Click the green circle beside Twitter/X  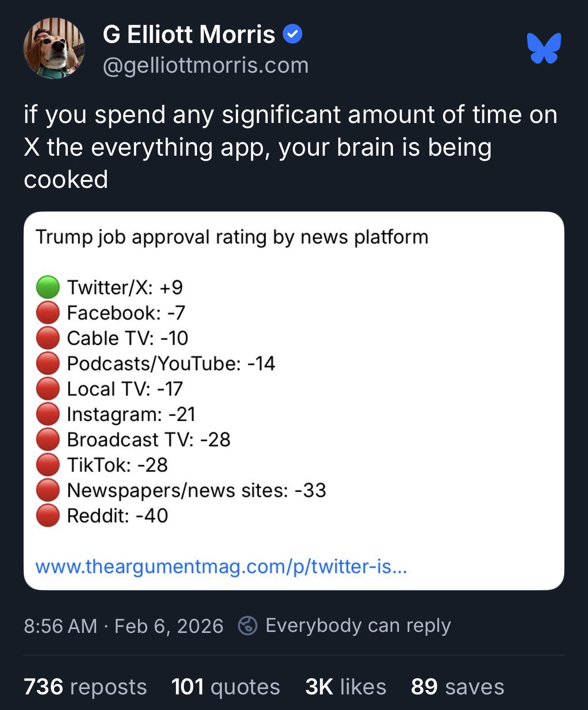pos(48,287)
